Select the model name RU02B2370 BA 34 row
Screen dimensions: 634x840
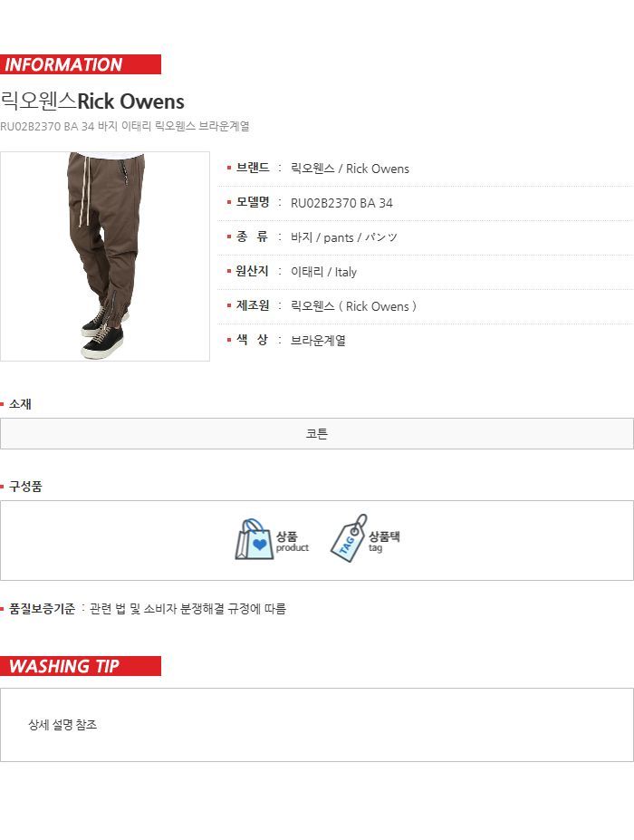425,203
